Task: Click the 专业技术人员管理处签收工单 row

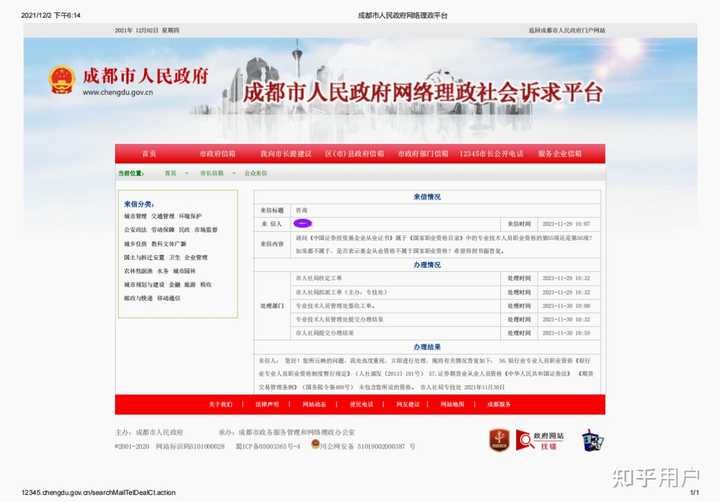Action: [395, 306]
